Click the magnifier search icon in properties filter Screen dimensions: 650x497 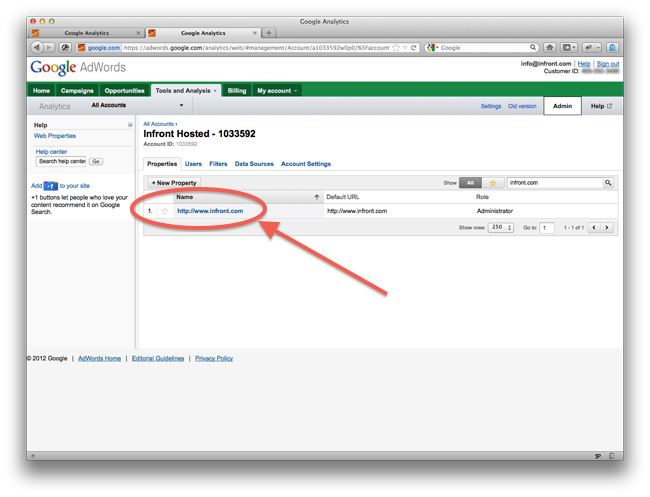pos(608,183)
